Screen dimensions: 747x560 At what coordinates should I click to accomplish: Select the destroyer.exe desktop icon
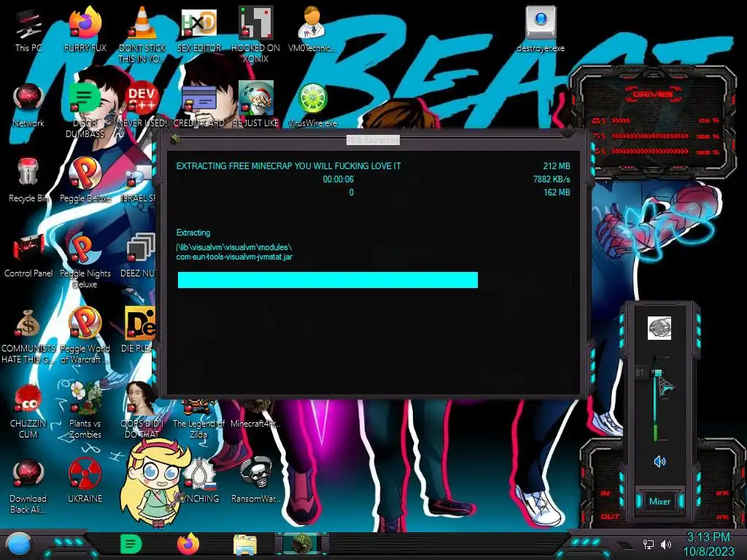pos(541,29)
